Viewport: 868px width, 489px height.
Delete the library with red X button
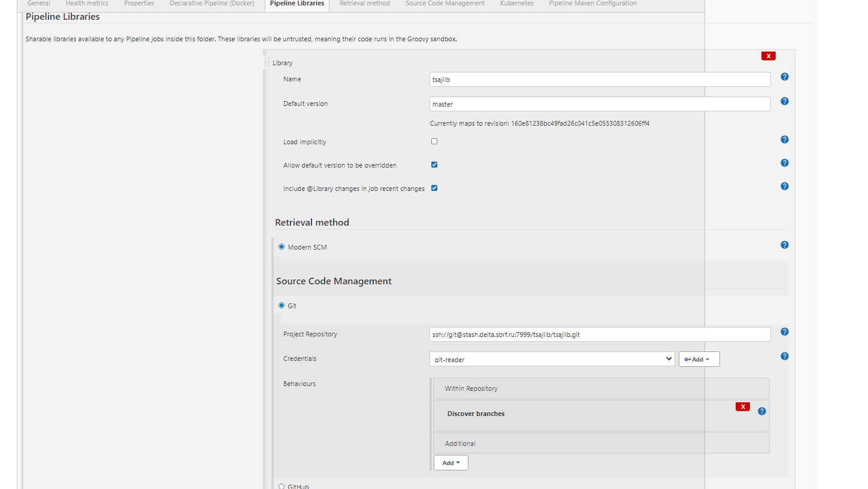click(768, 56)
